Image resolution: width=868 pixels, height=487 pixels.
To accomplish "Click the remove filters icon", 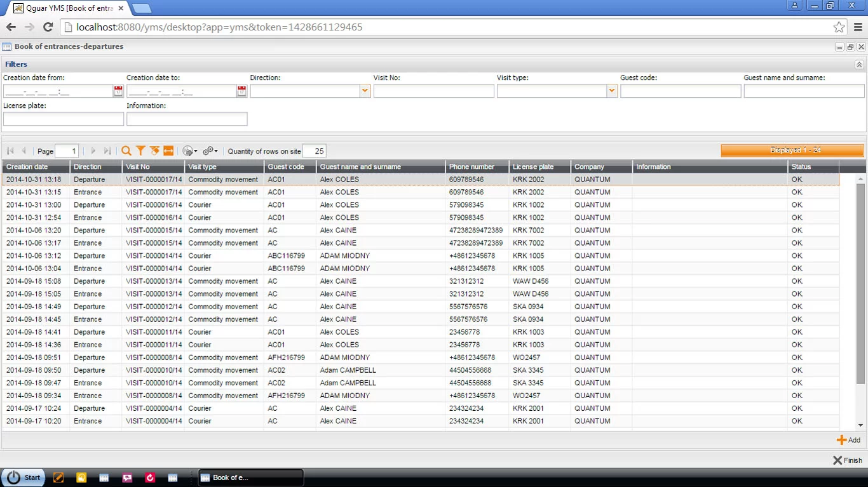I will tap(154, 150).
